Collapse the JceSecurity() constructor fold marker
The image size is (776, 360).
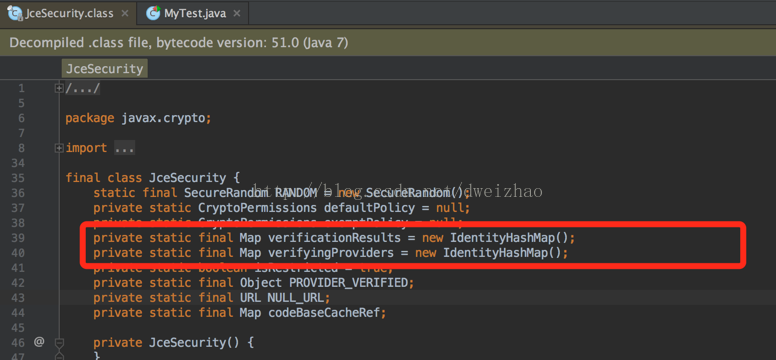pos(59,342)
